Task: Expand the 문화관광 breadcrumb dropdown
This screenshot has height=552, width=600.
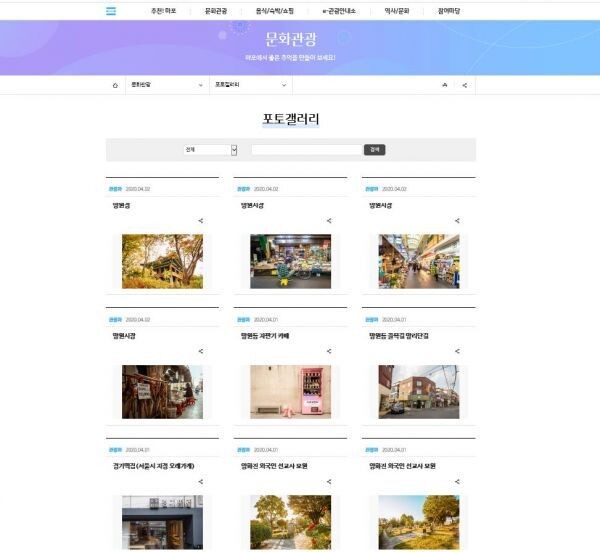Action: (x=166, y=85)
